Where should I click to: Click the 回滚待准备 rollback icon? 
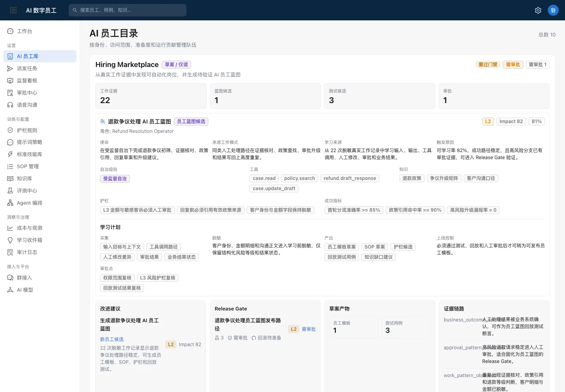(254, 338)
